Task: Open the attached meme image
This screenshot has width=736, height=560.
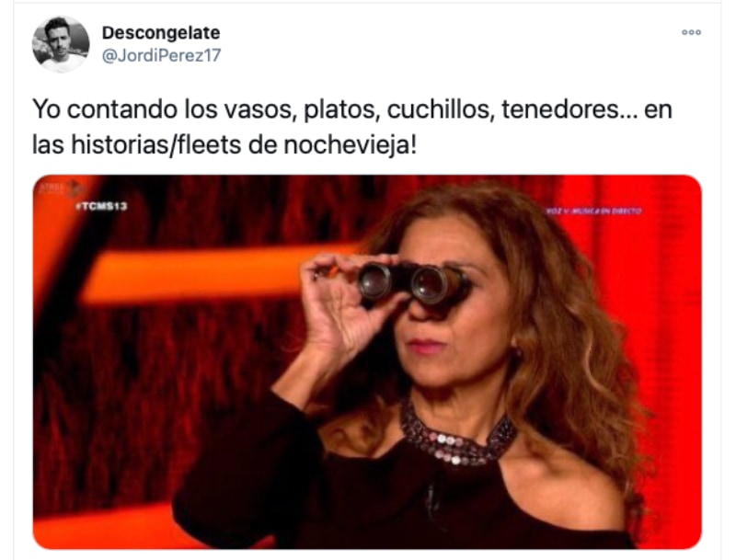Action: point(367,361)
